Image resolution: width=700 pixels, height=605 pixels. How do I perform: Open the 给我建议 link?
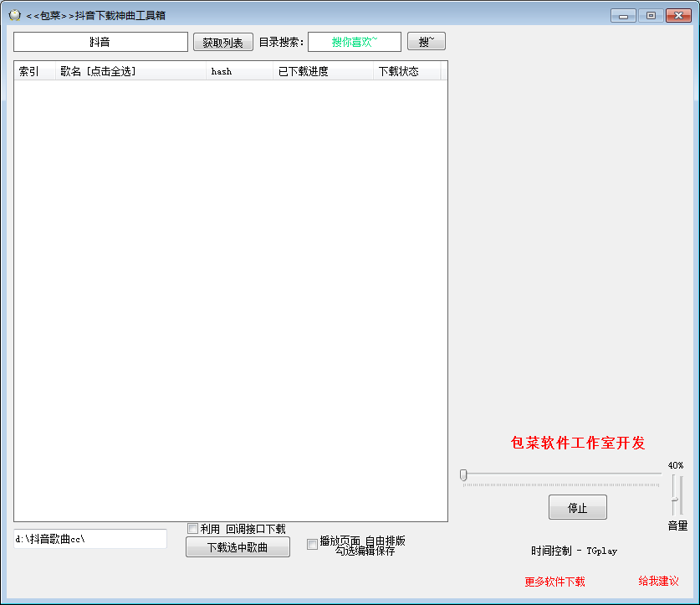(x=658, y=581)
